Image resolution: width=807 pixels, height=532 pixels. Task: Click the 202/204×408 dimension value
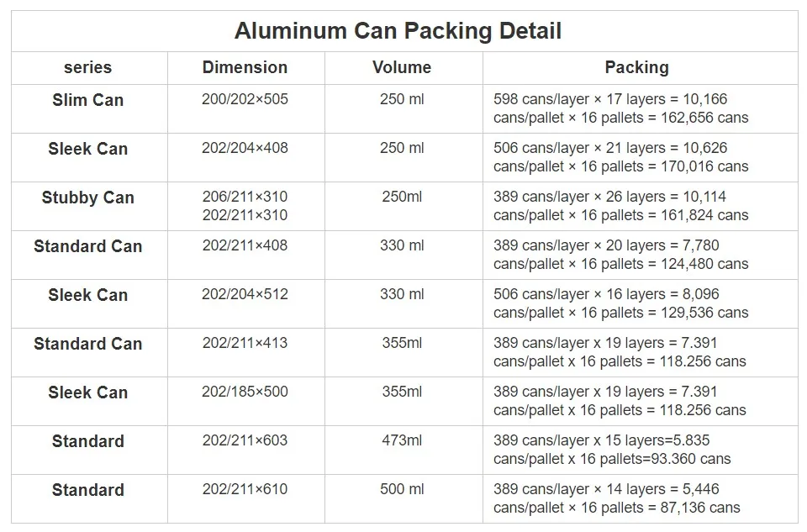[x=245, y=148]
